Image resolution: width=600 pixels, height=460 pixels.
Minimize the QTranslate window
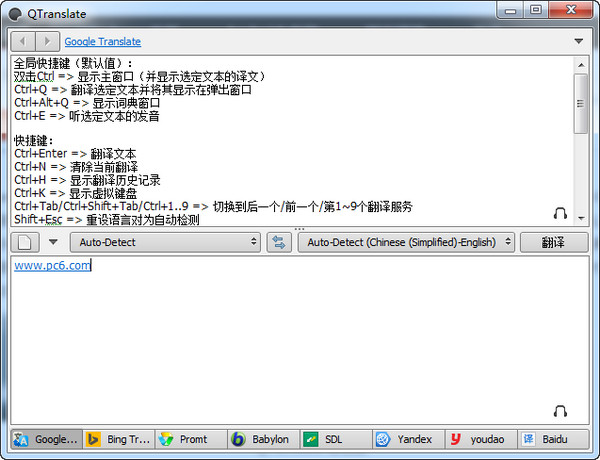coord(510,10)
